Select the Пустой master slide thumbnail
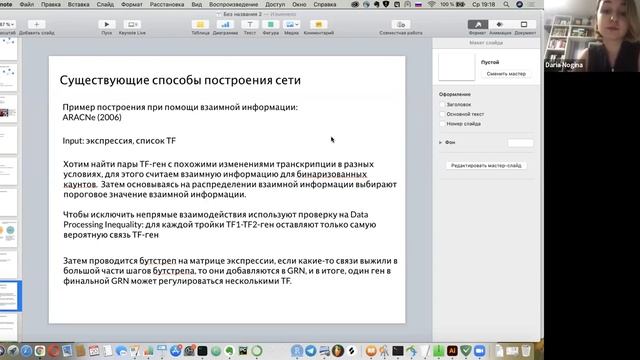This screenshot has height=360, width=640. (457, 67)
